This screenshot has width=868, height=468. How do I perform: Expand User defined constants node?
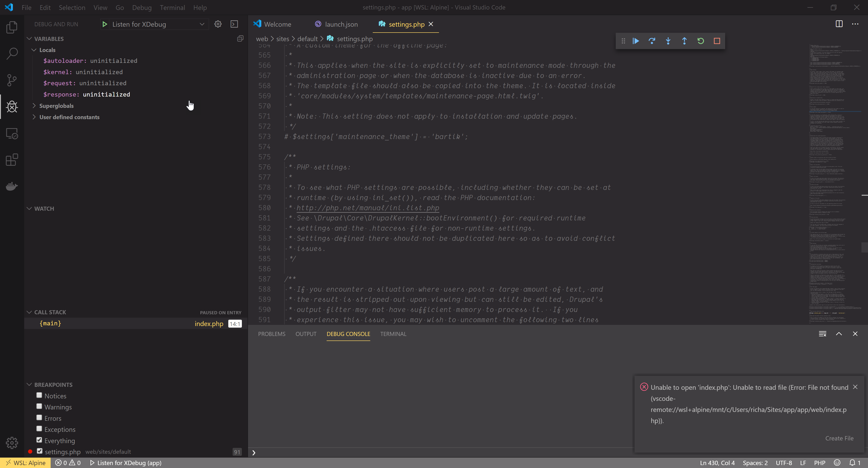34,117
